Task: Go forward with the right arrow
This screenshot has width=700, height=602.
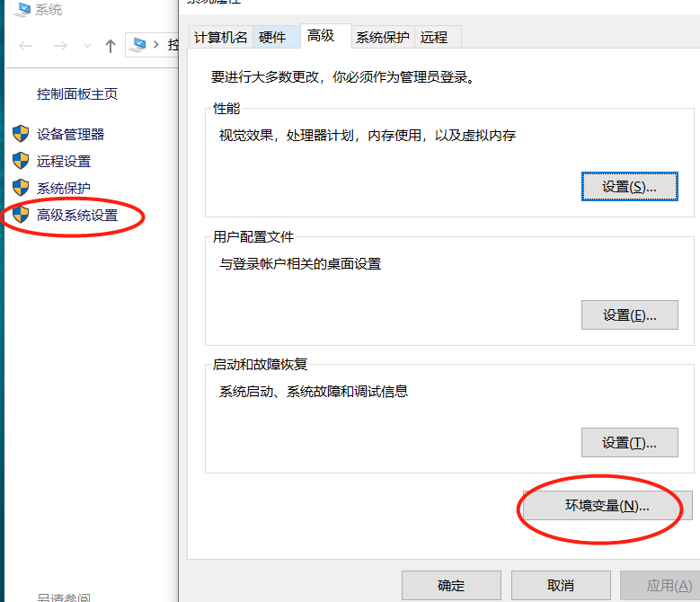Action: [x=60, y=46]
